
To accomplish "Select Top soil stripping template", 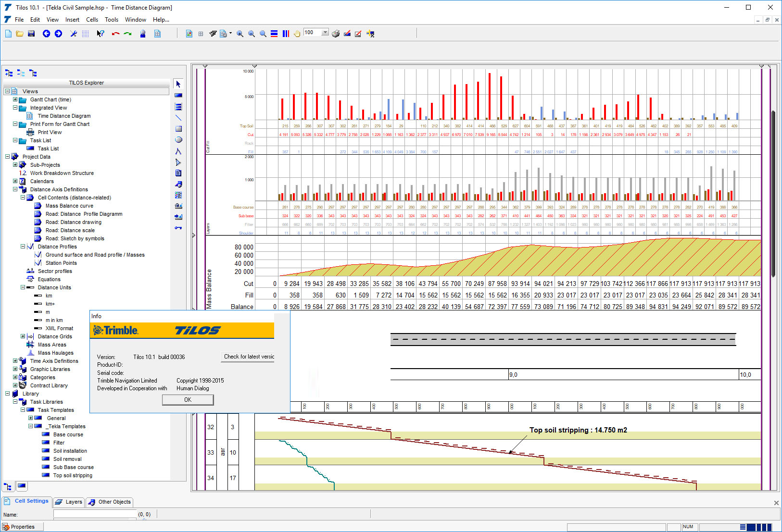I will pos(73,475).
